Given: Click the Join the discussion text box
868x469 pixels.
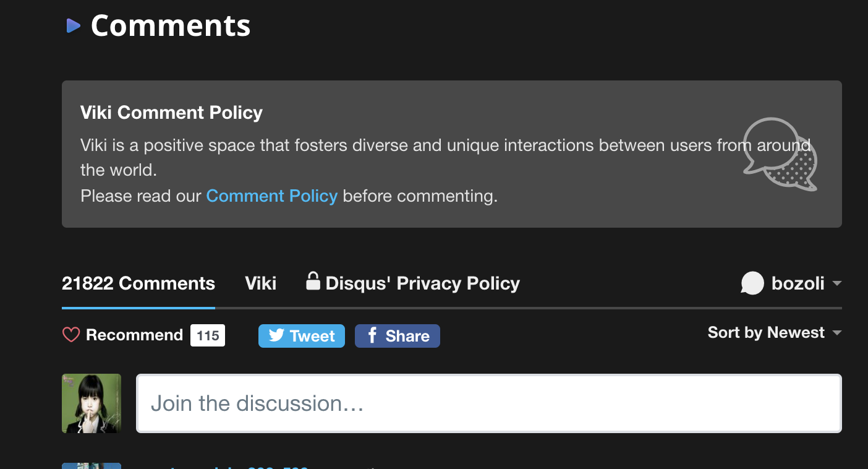Looking at the screenshot, I should (488, 403).
